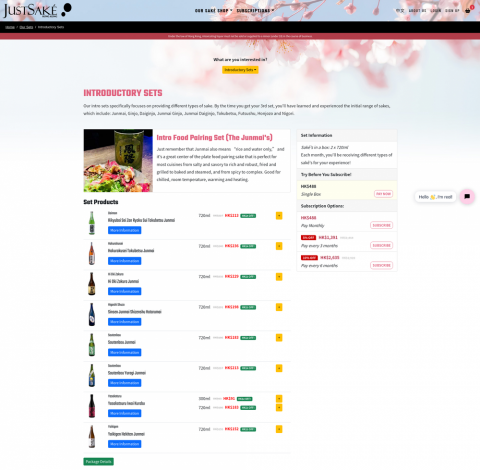Click the Yasakatsuru product name
480x470 pixels.
click(x=126, y=403)
